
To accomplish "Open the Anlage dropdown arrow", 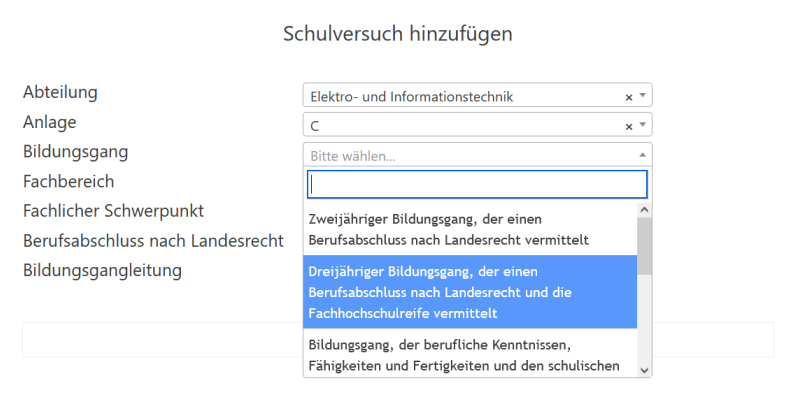I will coord(643,125).
